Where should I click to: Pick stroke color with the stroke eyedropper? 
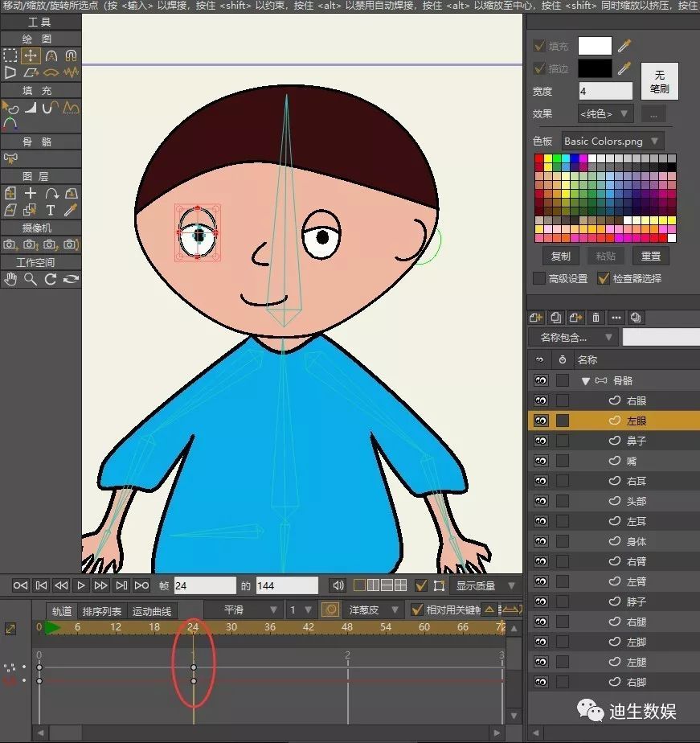(624, 68)
